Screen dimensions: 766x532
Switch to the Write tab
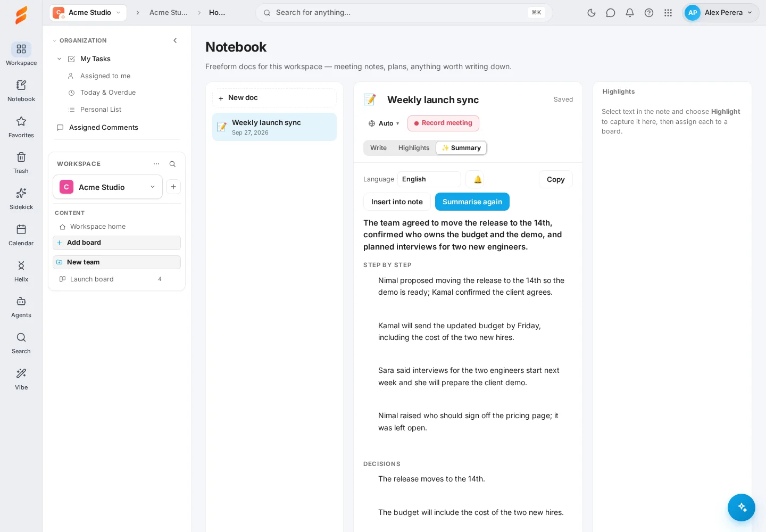(379, 148)
